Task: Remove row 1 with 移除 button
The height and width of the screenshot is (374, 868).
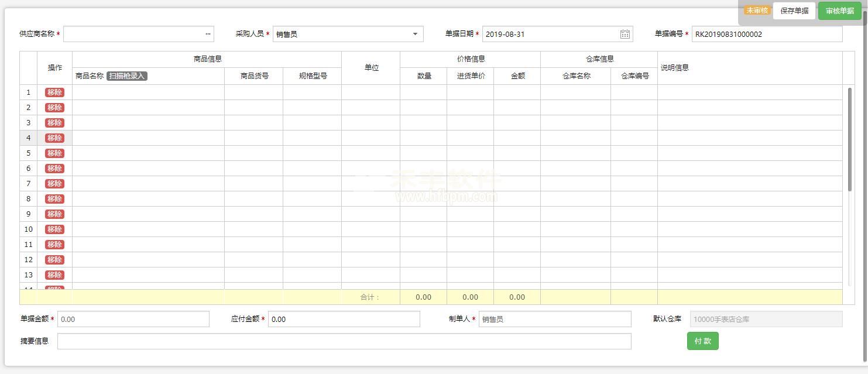Action: pyautogui.click(x=54, y=92)
